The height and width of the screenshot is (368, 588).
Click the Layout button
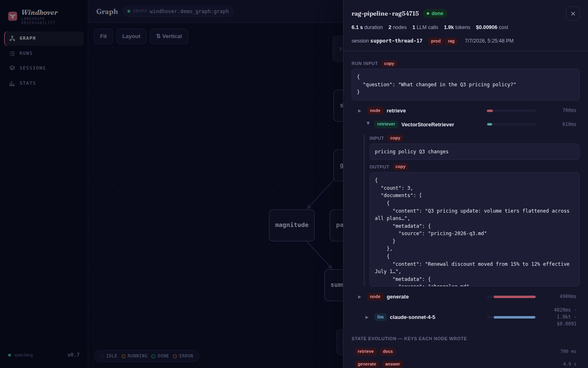[x=131, y=36]
